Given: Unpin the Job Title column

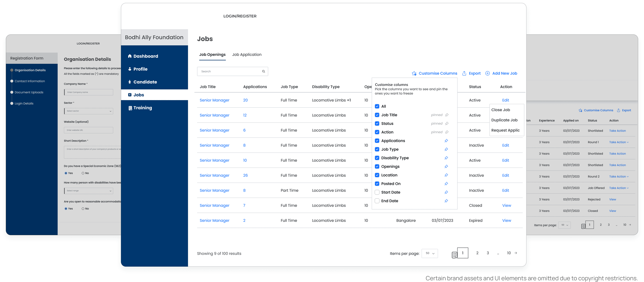Looking at the screenshot, I should (x=447, y=115).
